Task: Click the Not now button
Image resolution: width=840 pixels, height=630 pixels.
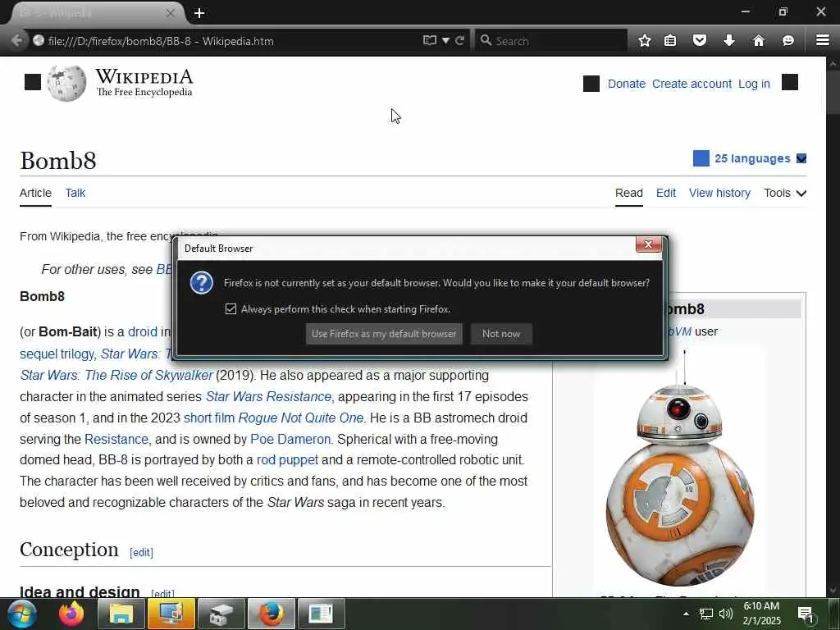Action: click(x=501, y=334)
